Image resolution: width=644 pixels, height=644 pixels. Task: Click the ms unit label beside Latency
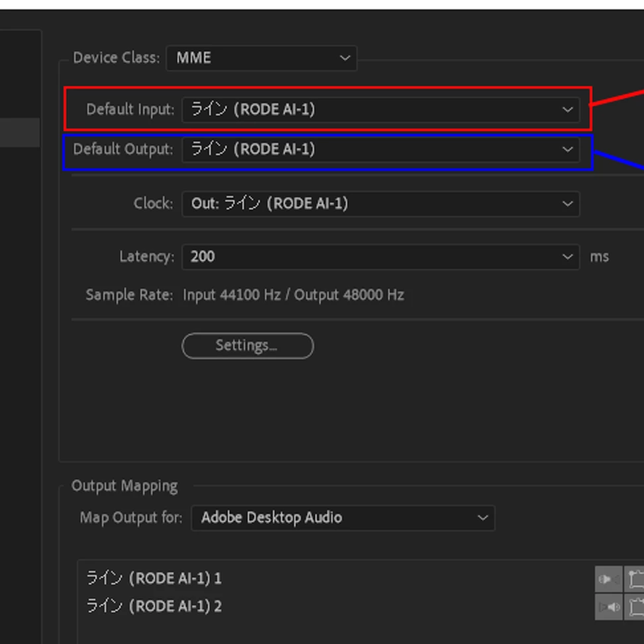(x=599, y=257)
